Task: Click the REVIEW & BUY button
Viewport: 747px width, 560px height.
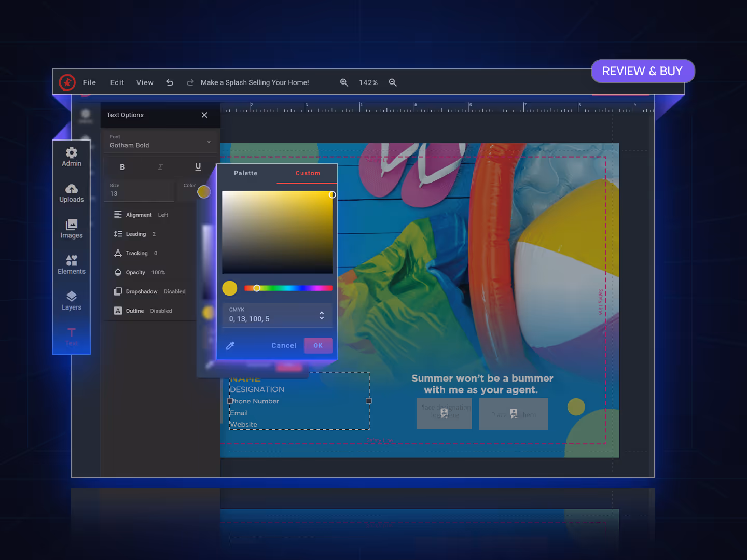Action: [643, 71]
